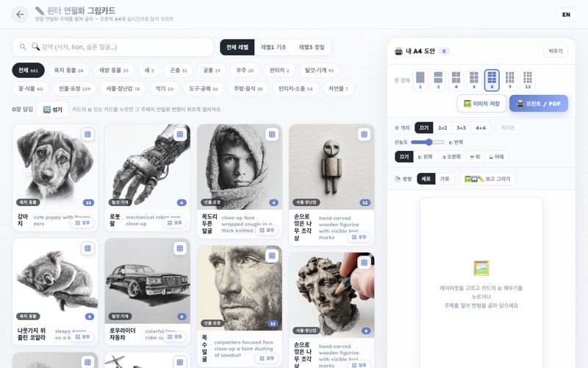Image resolution: width=588 pixels, height=368 pixels.
Task: Set half mode to 오른쪽 (right)
Action: 451,157
